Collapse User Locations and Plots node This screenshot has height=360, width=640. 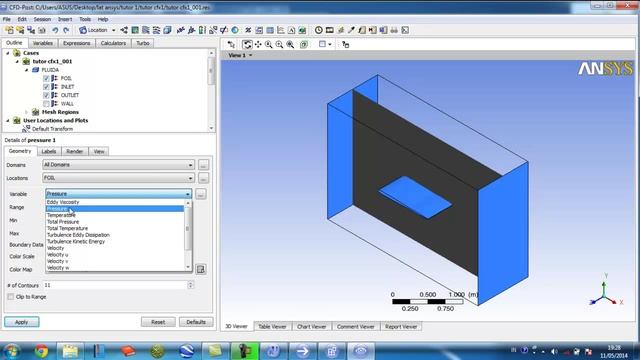click(7, 120)
